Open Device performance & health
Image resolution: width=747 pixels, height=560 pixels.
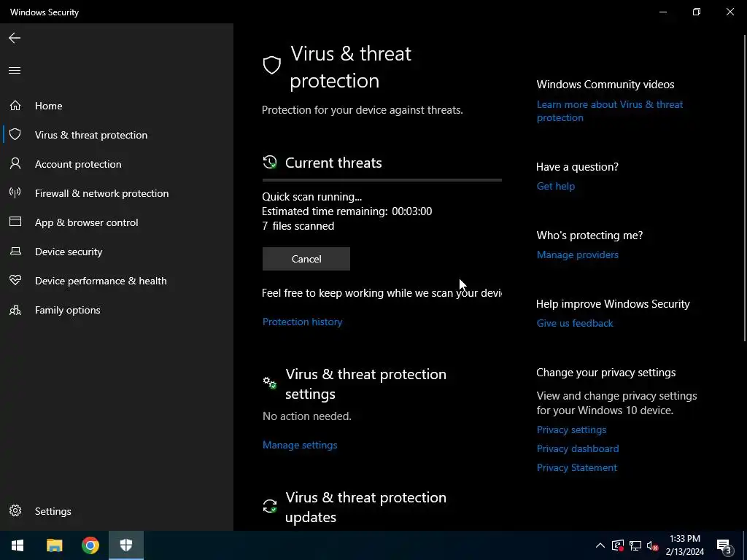coord(117,281)
